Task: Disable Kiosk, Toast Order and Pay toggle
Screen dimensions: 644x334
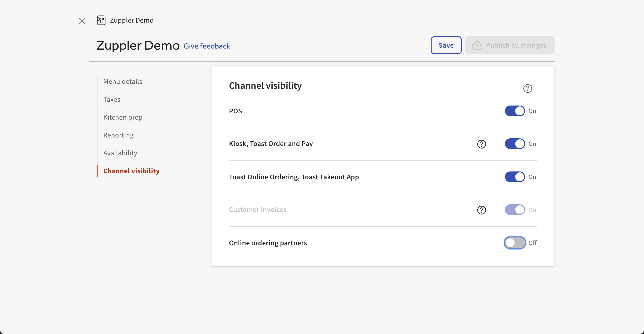Action: [515, 144]
